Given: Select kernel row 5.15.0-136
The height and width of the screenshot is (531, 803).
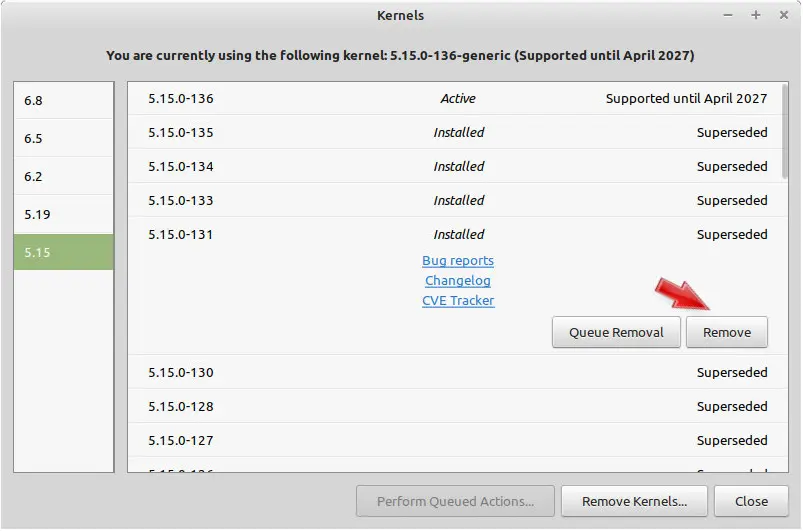Looking at the screenshot, I should [455, 98].
